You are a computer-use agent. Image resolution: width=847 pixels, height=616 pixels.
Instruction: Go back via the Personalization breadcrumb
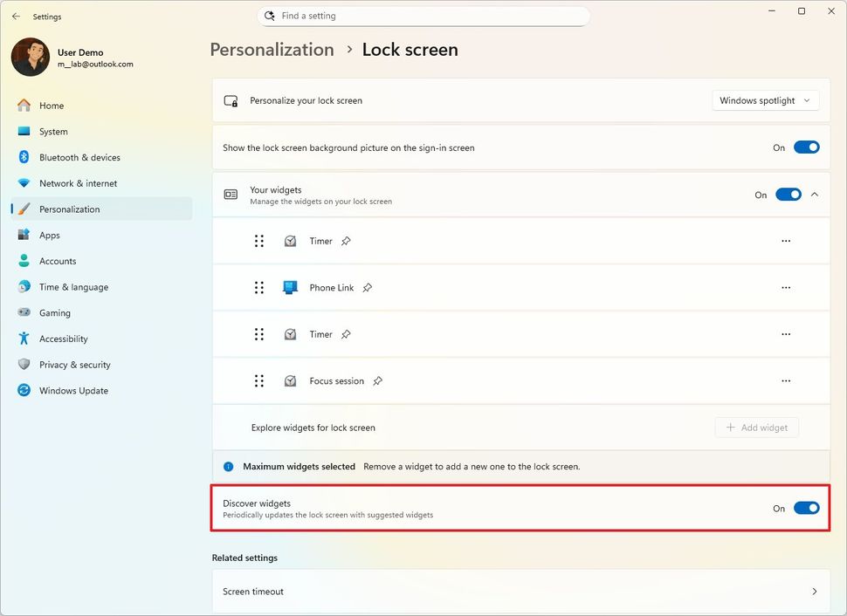[x=271, y=50]
